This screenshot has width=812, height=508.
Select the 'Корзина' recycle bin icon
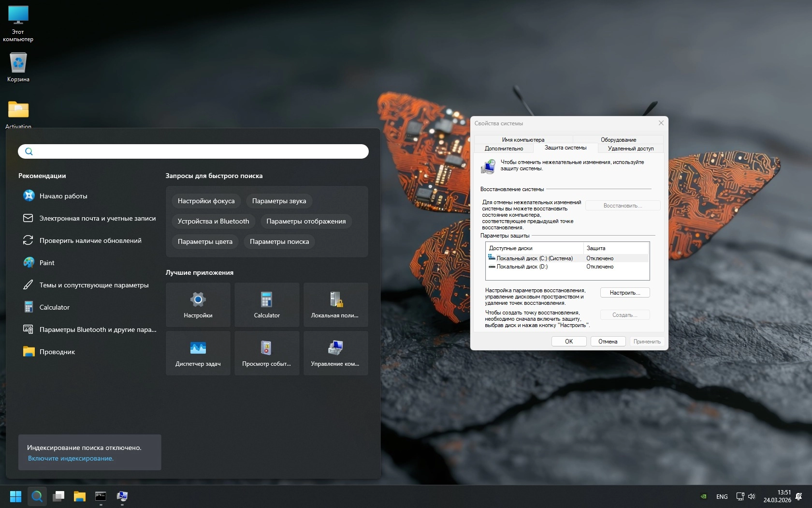[x=18, y=67]
